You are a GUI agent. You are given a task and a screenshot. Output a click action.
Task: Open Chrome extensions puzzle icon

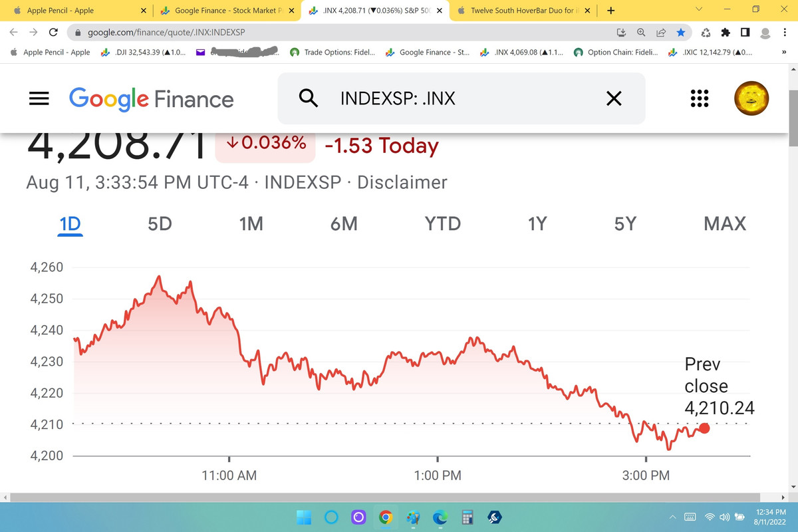click(726, 32)
